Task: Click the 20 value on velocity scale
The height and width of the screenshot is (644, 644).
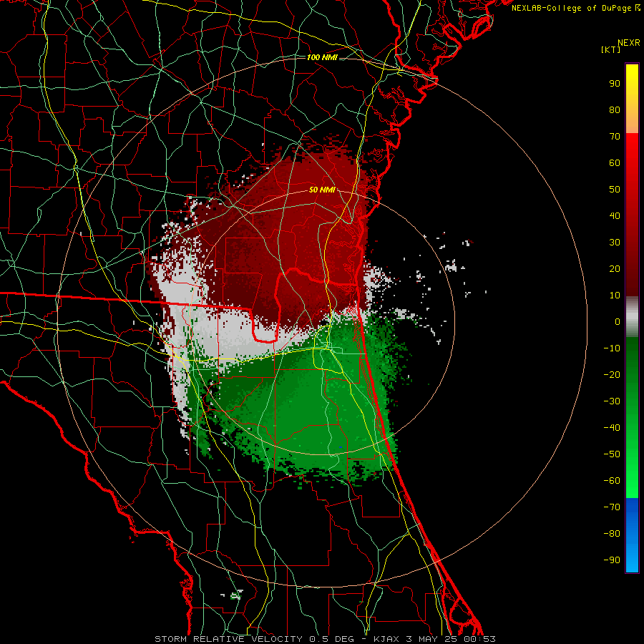Action: pyautogui.click(x=615, y=268)
